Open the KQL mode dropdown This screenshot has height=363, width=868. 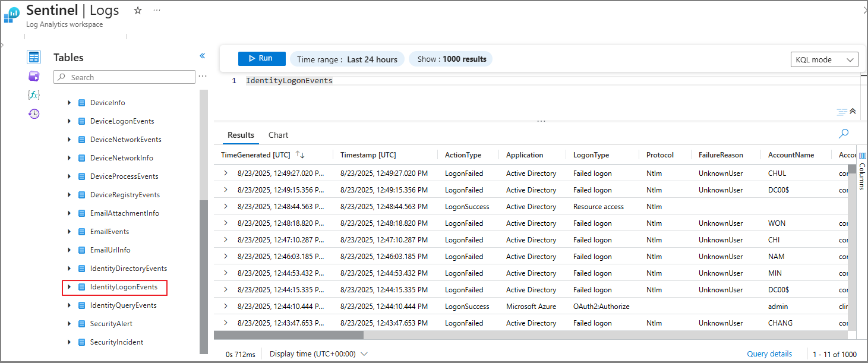coord(826,59)
